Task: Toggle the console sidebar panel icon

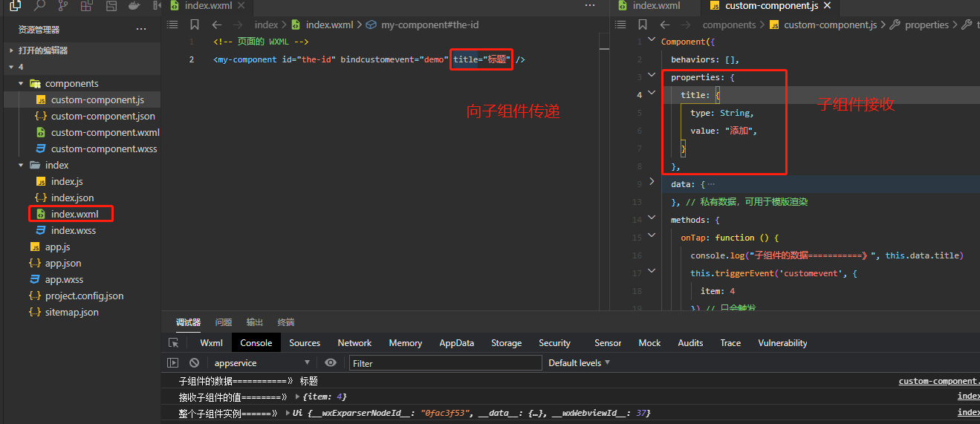Action: (173, 363)
